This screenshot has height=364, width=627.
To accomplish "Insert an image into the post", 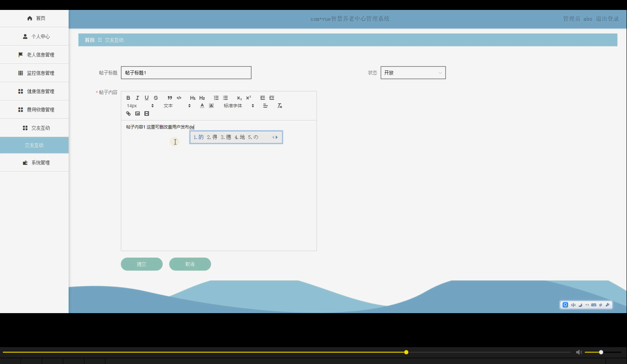I will pyautogui.click(x=137, y=113).
